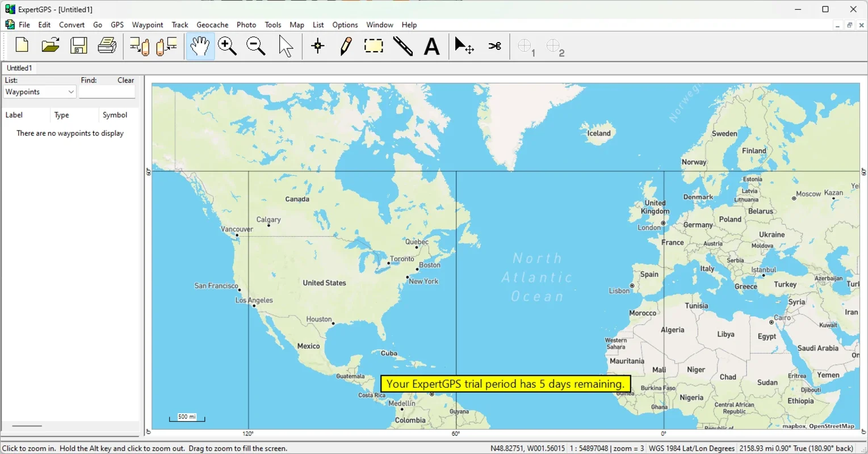Select the Zoom Out magnifier tool

(256, 47)
